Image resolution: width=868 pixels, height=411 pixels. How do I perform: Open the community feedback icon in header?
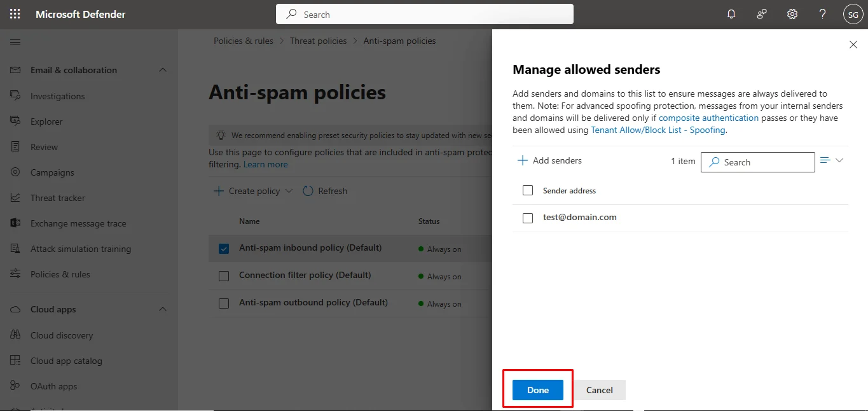[762, 14]
